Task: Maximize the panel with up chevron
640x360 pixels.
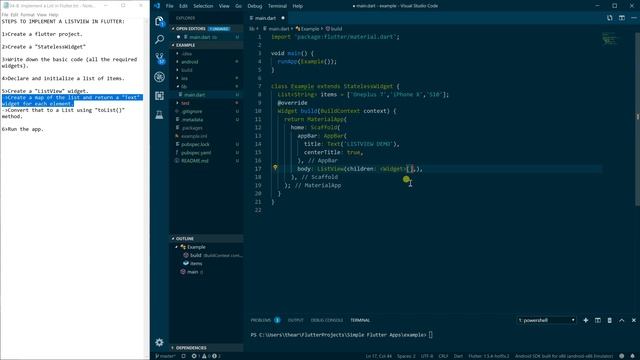Action: click(x=622, y=320)
